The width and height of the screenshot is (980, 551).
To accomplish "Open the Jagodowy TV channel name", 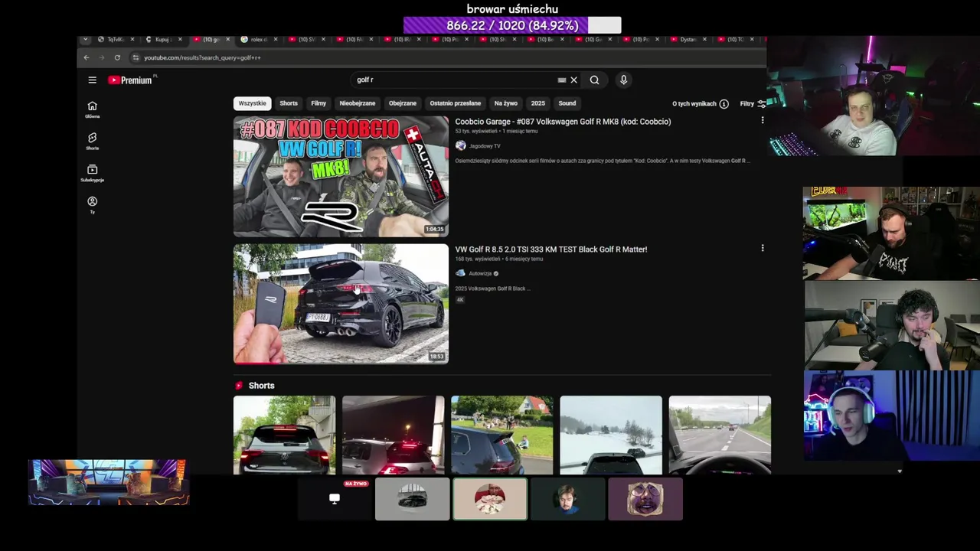I will [485, 145].
